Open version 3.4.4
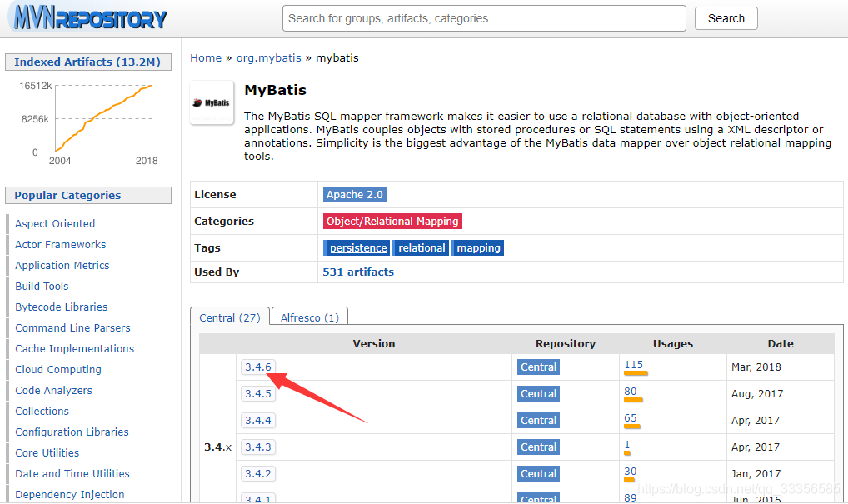The image size is (848, 504). (x=258, y=420)
